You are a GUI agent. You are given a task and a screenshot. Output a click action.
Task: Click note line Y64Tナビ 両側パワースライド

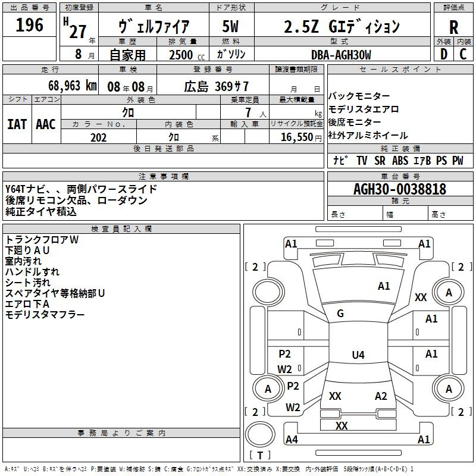81,189
